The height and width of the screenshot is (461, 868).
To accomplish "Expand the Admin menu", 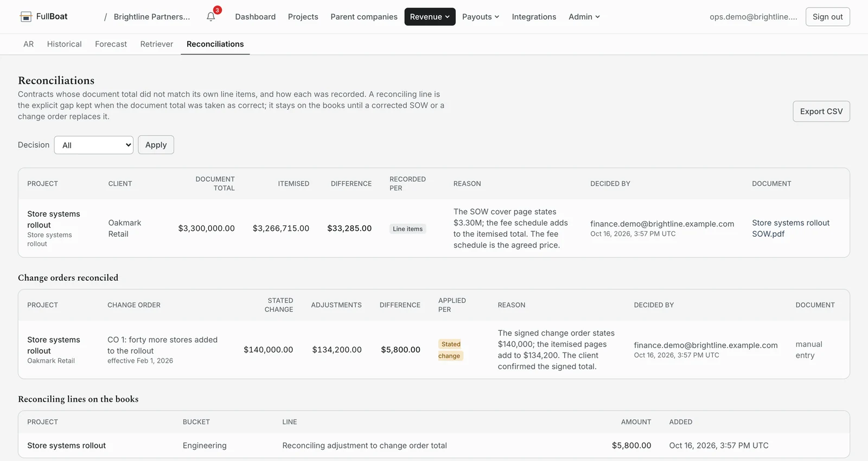I will click(x=584, y=17).
